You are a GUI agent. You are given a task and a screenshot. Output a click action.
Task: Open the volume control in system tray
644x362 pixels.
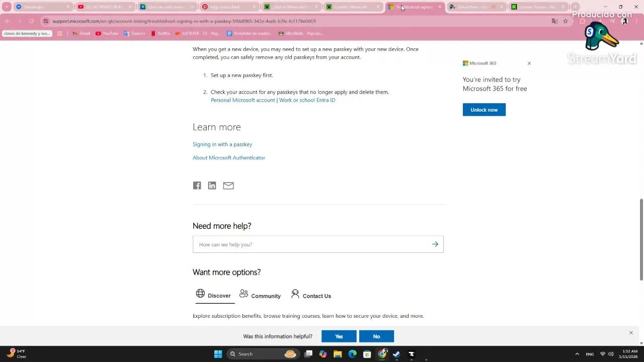[611, 354]
